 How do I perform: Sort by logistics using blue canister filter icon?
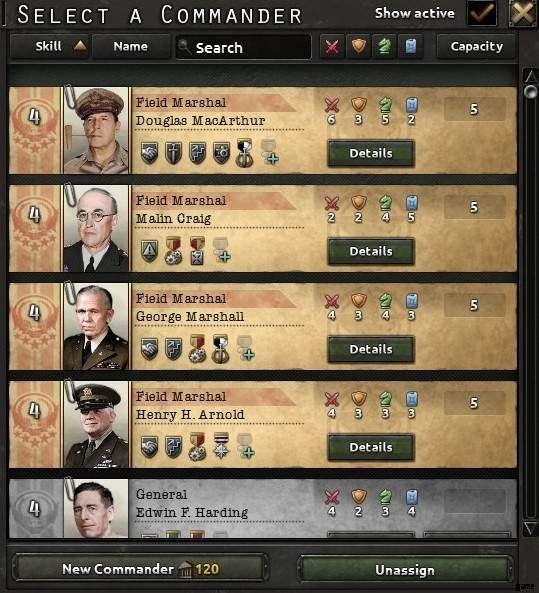coord(411,47)
